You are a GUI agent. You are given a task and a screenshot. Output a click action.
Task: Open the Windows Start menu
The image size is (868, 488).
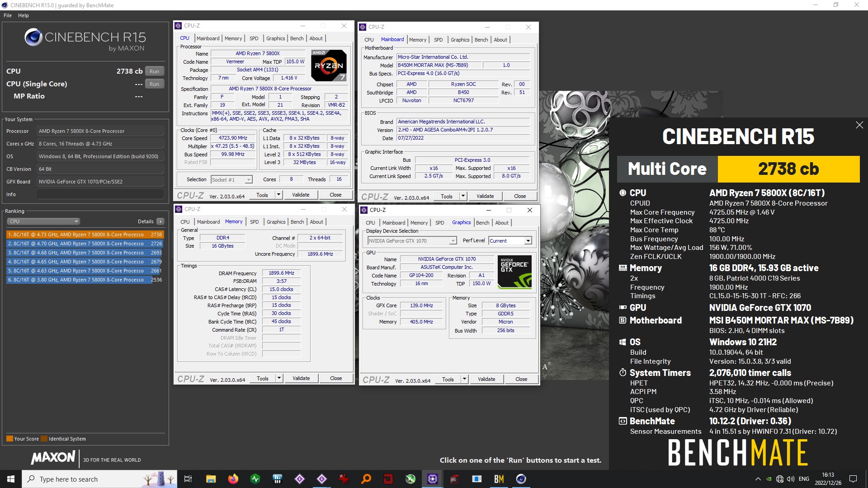click(x=11, y=479)
